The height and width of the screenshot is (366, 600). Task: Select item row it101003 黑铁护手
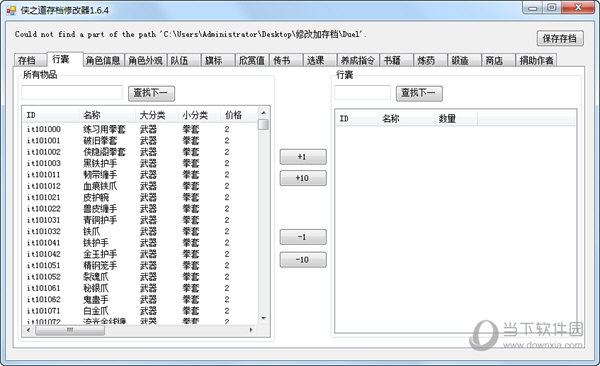pos(140,163)
